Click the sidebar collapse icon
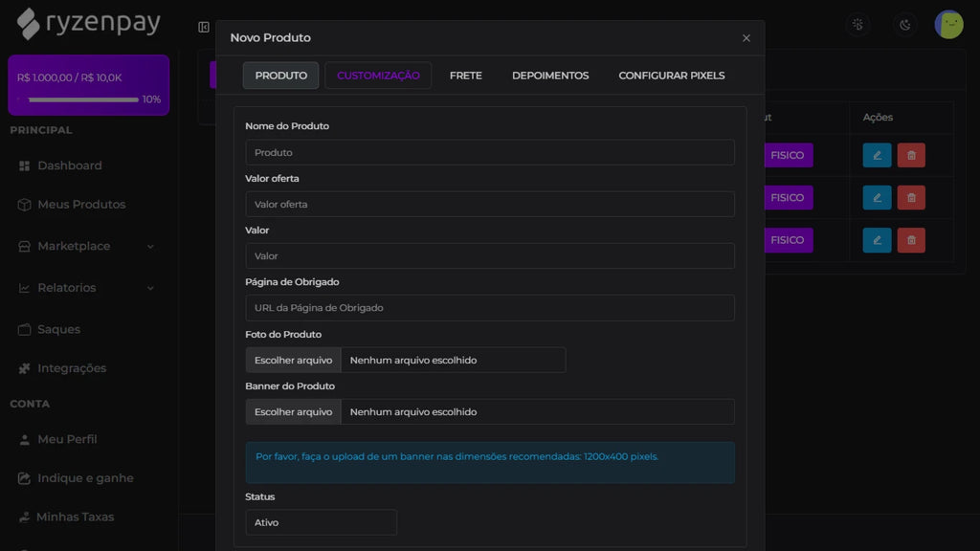The width and height of the screenshot is (980, 551). pyautogui.click(x=204, y=27)
